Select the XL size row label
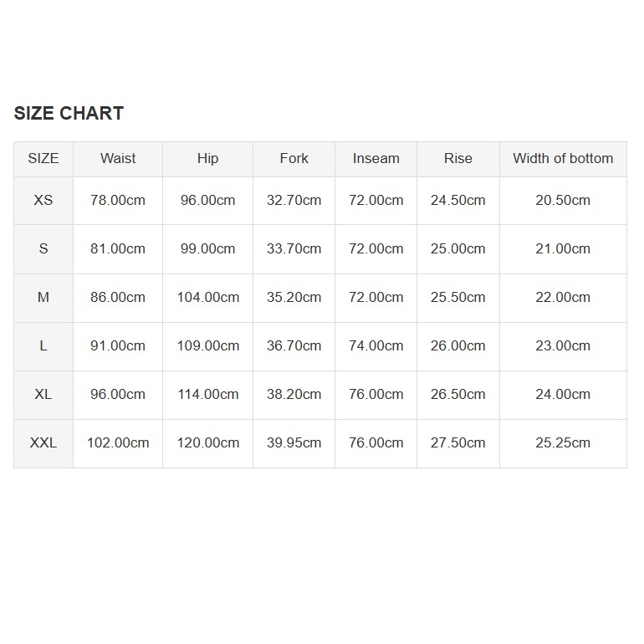The height and width of the screenshot is (644, 644). pyautogui.click(x=43, y=394)
